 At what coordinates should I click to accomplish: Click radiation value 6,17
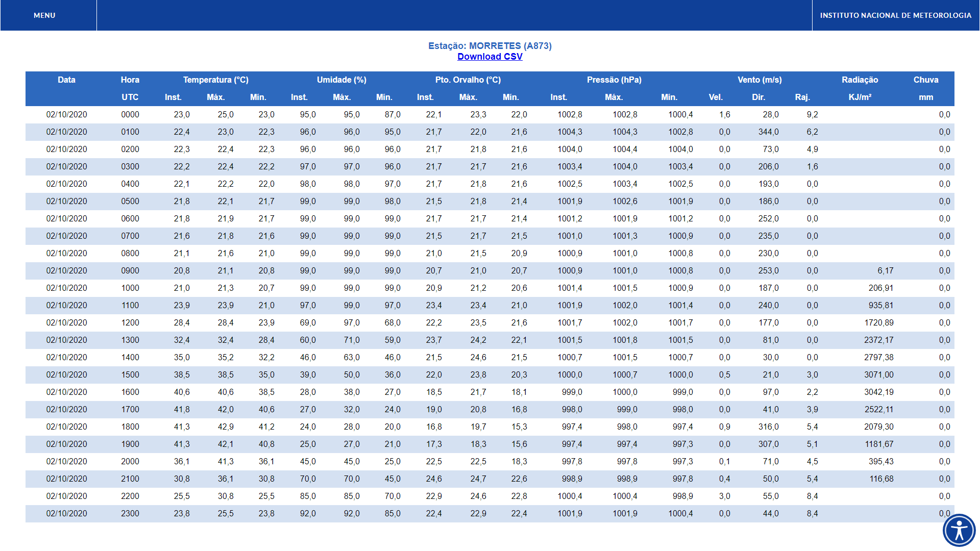click(x=885, y=270)
